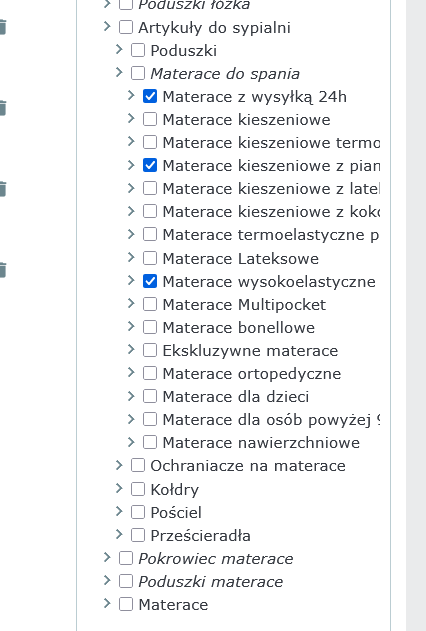Expand the Materace Multipocket chevron
Screen dimensions: 426x631
[131, 303]
